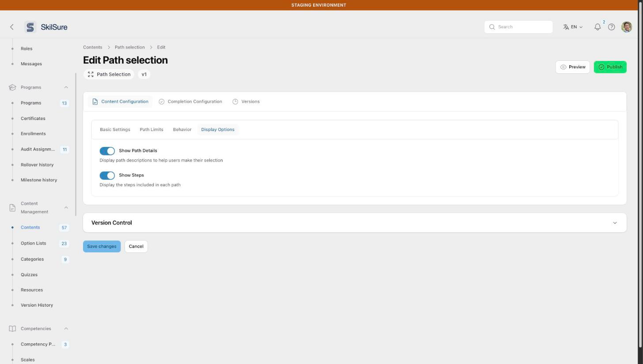
Task: Open Quizzes in the sidebar
Action: pyautogui.click(x=29, y=275)
